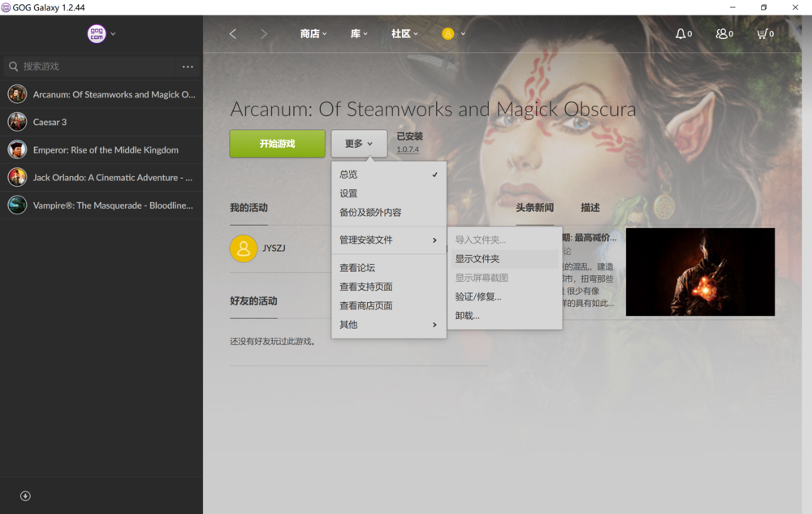Image resolution: width=812 pixels, height=514 pixels.
Task: Choose 备份及额外内容 from the menu
Action: pyautogui.click(x=389, y=212)
